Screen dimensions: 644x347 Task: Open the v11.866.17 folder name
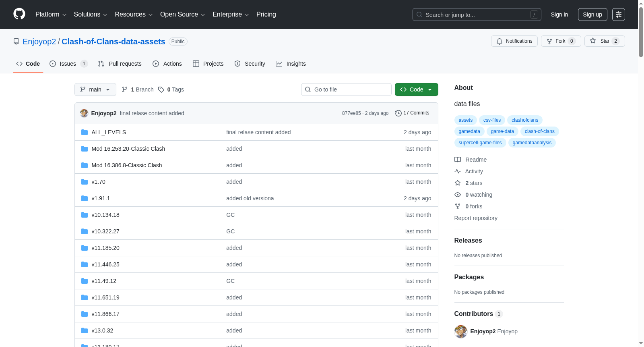[105, 314]
